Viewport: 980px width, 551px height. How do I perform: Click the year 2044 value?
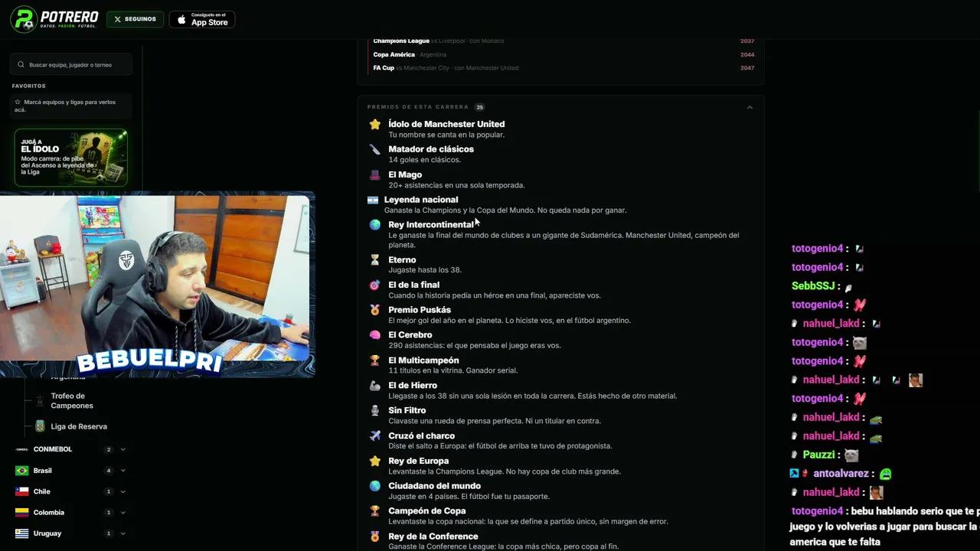click(747, 54)
